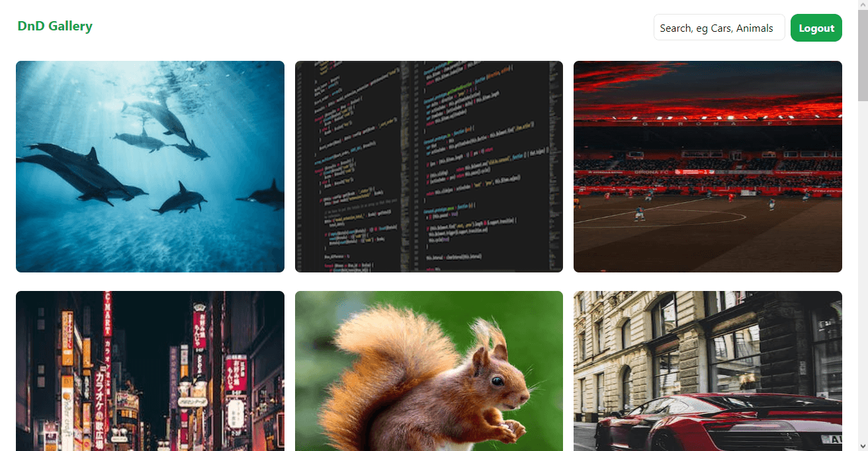The image size is (868, 451).
Task: Click the green Logout button
Action: click(816, 28)
